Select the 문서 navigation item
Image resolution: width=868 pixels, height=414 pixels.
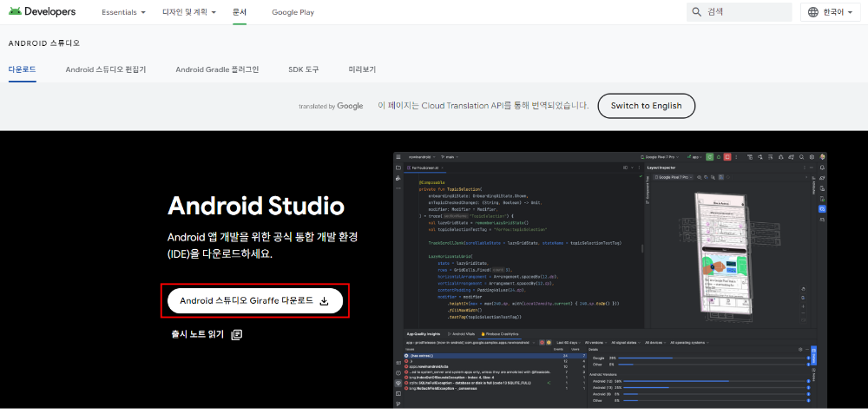tap(240, 12)
